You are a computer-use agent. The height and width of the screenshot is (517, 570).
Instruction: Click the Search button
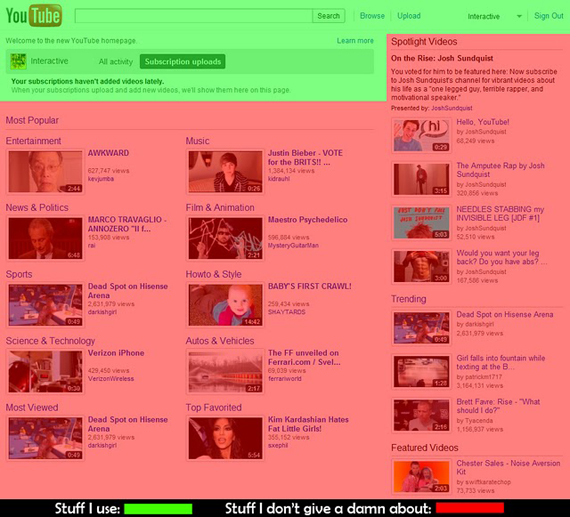[328, 16]
